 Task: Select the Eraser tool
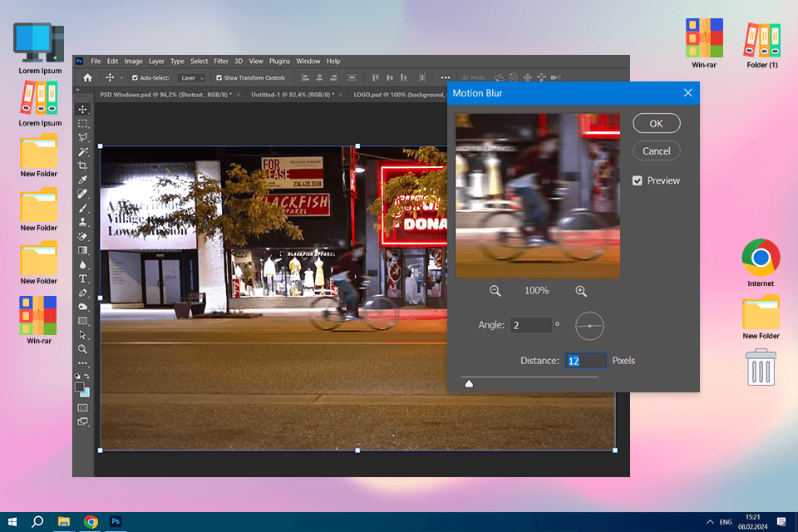pyautogui.click(x=82, y=236)
